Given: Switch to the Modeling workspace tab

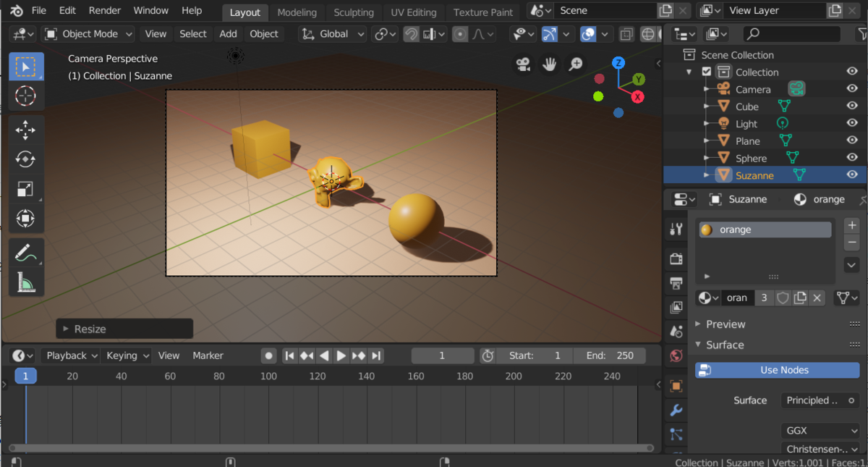Looking at the screenshot, I should click(x=297, y=12).
